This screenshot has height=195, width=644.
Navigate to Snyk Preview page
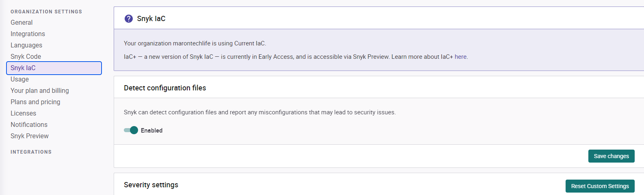(x=30, y=136)
